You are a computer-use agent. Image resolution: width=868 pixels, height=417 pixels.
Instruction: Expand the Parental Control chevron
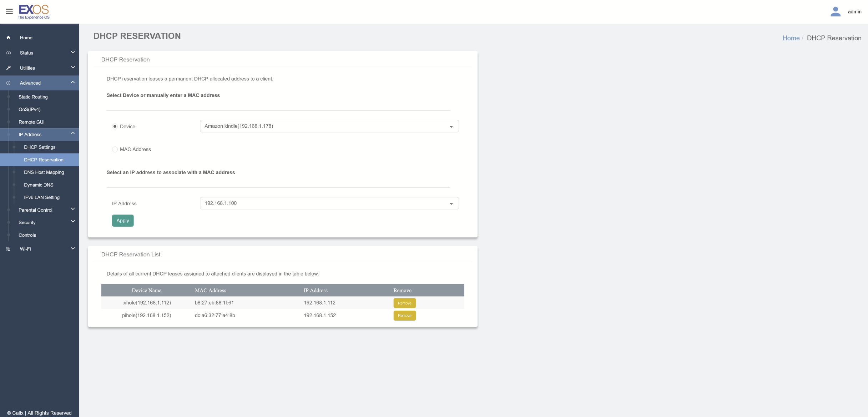(x=73, y=209)
